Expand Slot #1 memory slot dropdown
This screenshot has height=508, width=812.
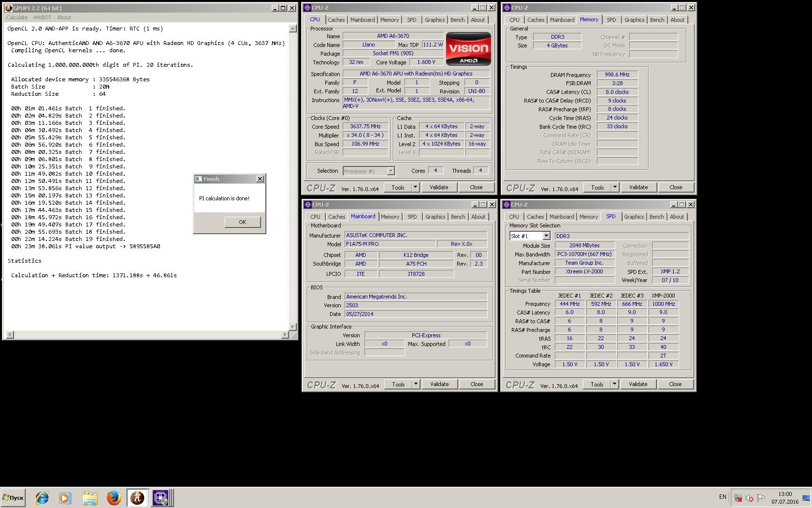(x=546, y=236)
